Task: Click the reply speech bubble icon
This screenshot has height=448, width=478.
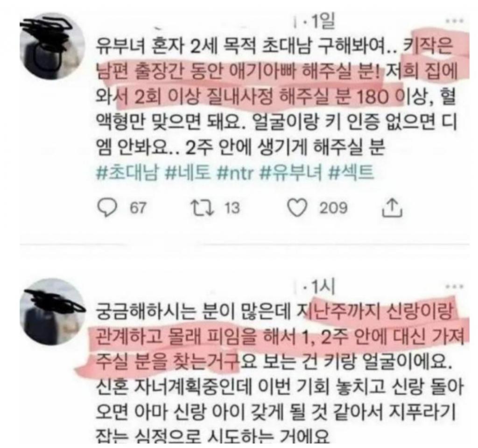Action: pos(107,208)
